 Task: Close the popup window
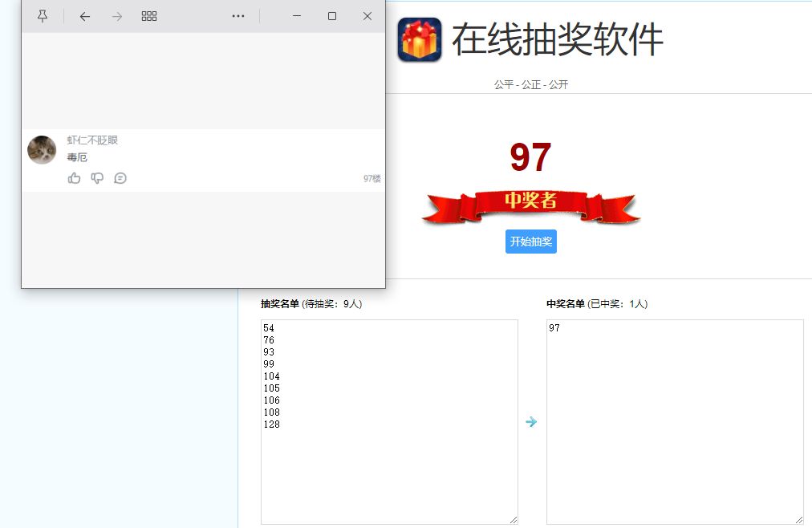367,16
